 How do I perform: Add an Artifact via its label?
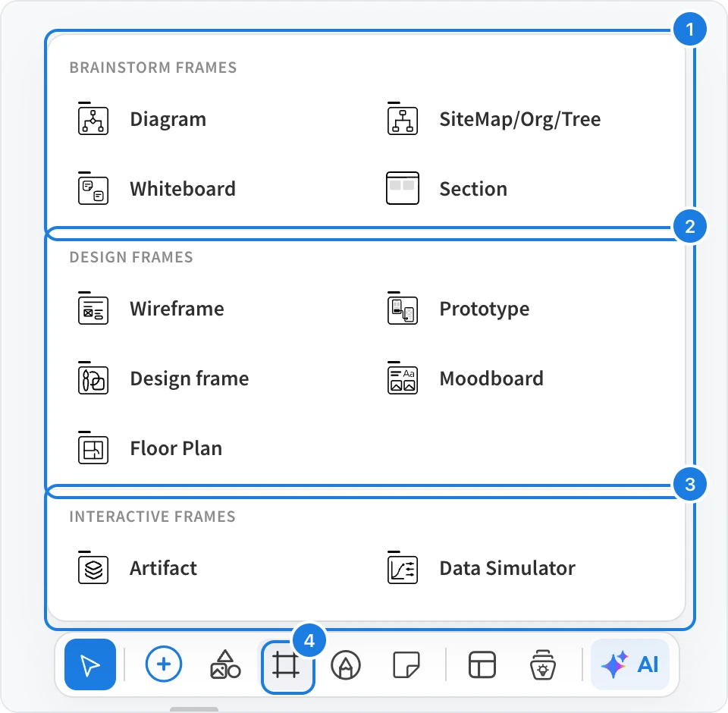163,568
